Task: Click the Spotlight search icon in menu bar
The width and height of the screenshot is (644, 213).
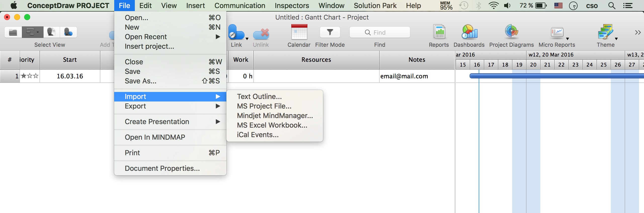Action: click(612, 6)
